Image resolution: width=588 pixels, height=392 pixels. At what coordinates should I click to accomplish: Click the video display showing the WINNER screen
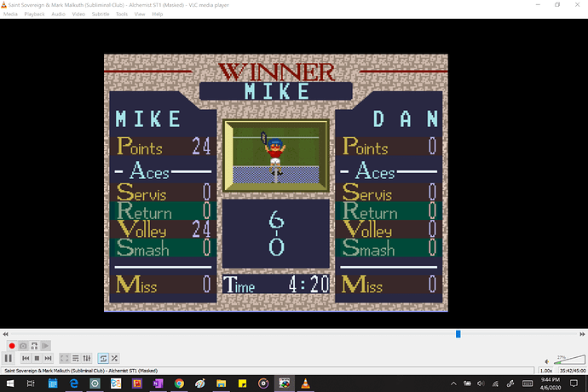pos(275,182)
